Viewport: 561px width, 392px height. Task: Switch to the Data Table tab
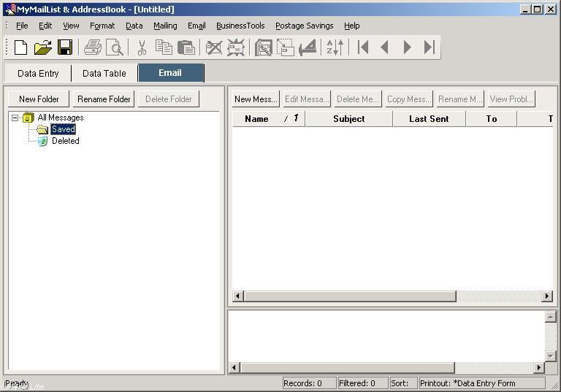[104, 73]
